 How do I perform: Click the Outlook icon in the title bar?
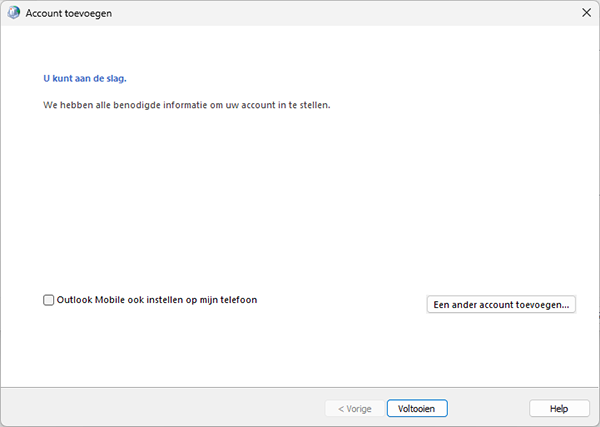13,13
